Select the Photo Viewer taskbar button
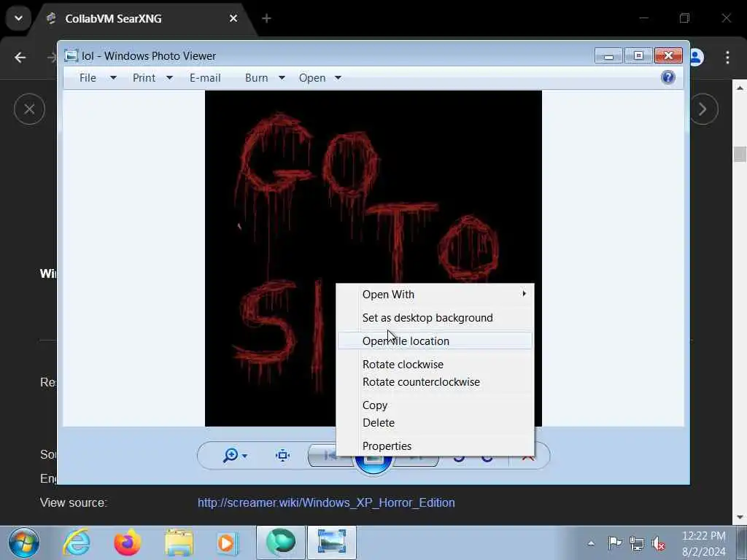747x560 pixels. [x=332, y=542]
